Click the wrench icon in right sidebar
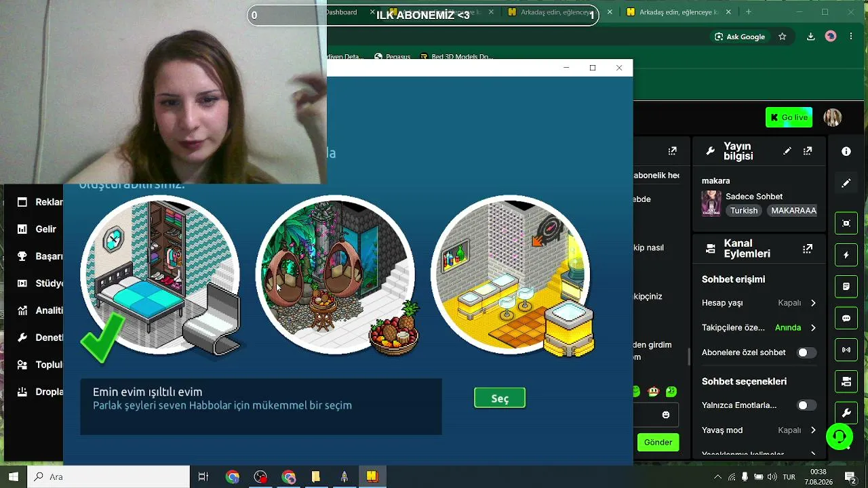Viewport: 868px width, 488px height. [x=846, y=413]
